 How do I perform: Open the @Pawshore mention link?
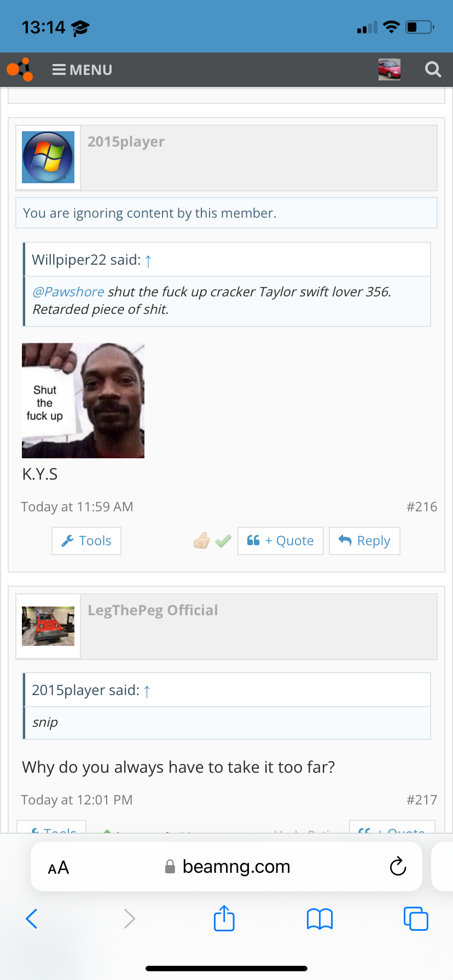pos(68,292)
